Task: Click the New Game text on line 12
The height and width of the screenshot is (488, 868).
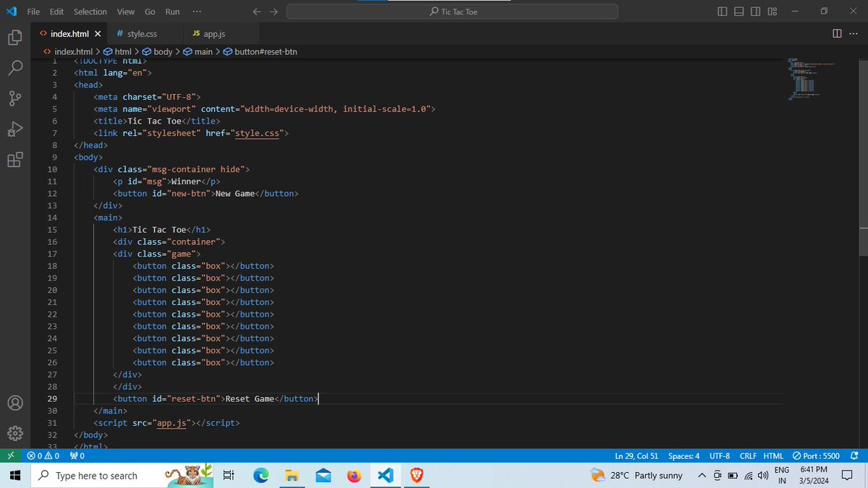Action: click(235, 194)
